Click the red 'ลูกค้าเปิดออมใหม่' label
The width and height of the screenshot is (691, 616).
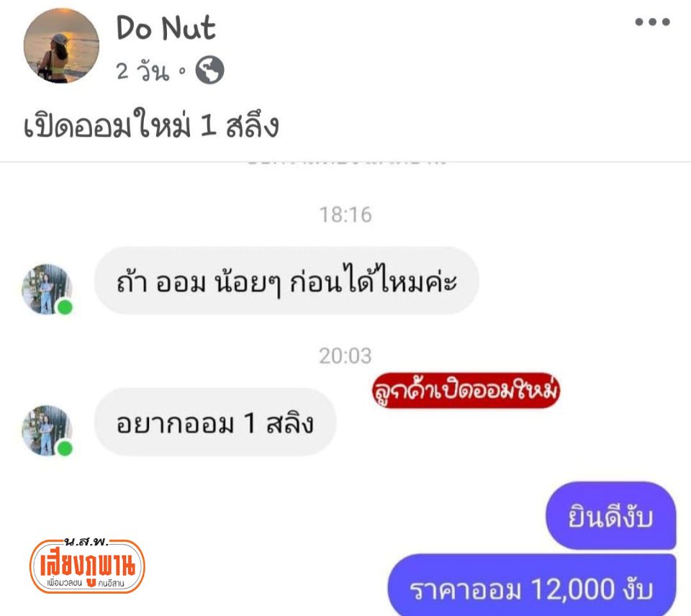pos(466,391)
